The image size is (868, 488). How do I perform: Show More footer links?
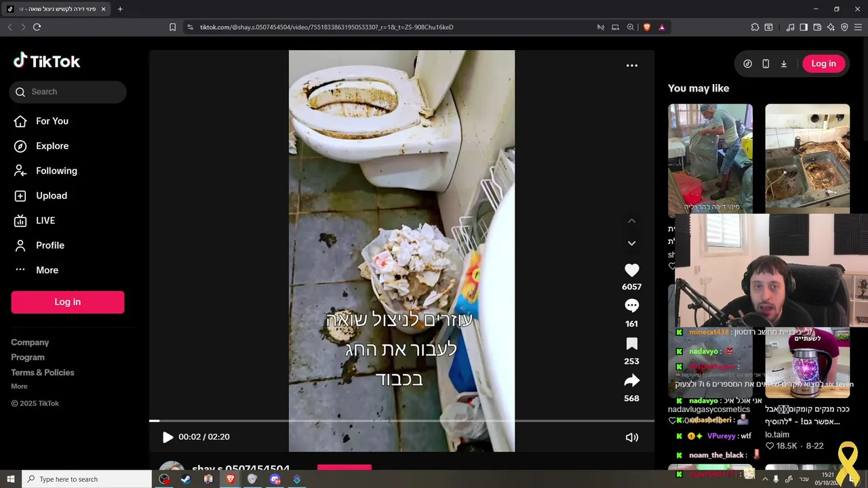[19, 386]
